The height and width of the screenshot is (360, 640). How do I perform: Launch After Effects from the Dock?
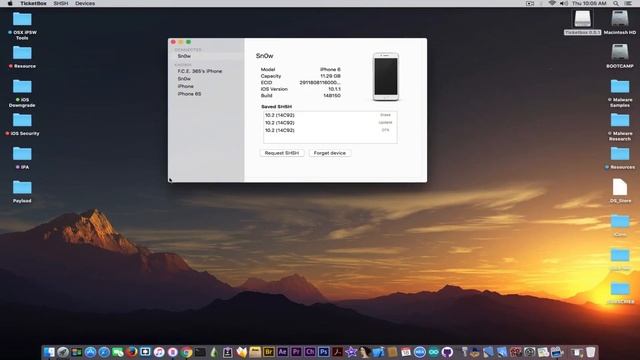(x=282, y=352)
